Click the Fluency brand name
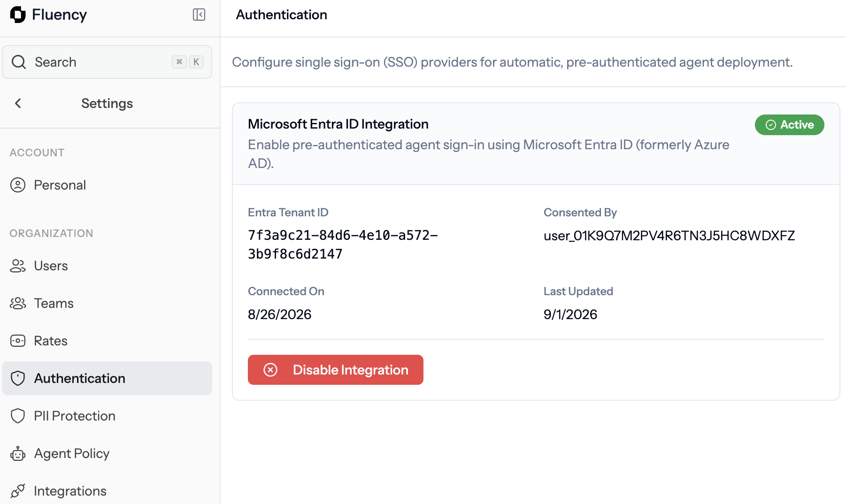The image size is (846, 504). coord(59,15)
